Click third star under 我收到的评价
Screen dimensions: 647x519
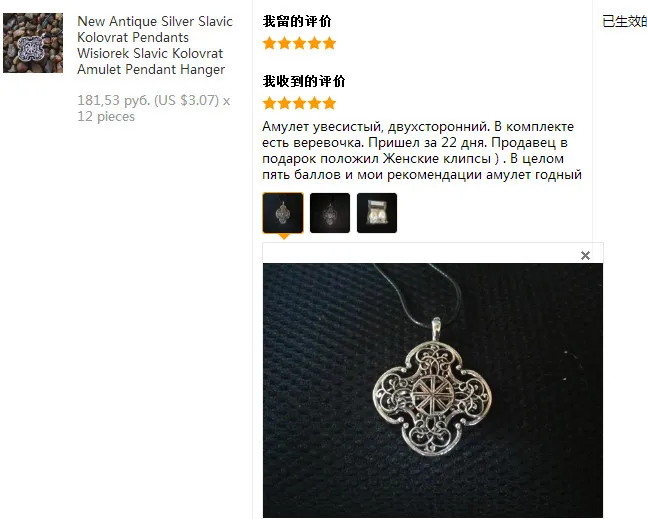(300, 103)
